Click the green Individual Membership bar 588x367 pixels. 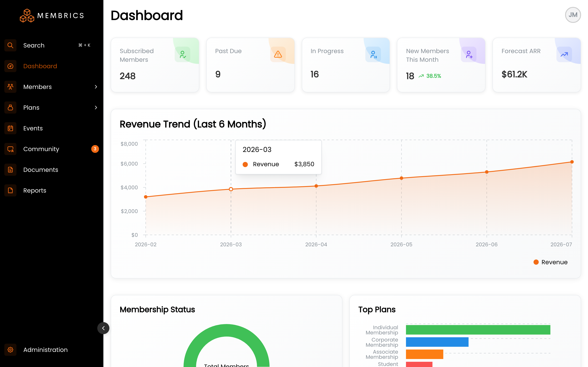click(x=478, y=330)
